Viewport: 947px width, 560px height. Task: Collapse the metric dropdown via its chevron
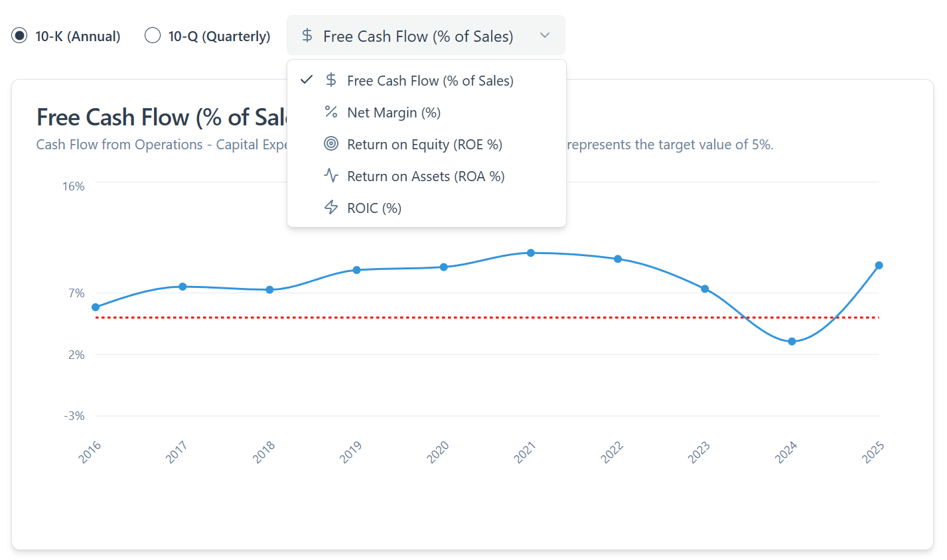coord(545,36)
